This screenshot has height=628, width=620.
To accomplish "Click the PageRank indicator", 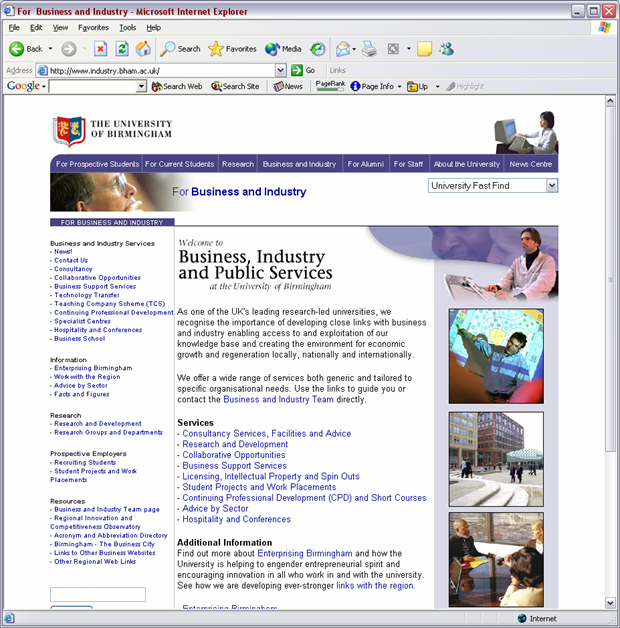I will tap(330, 86).
